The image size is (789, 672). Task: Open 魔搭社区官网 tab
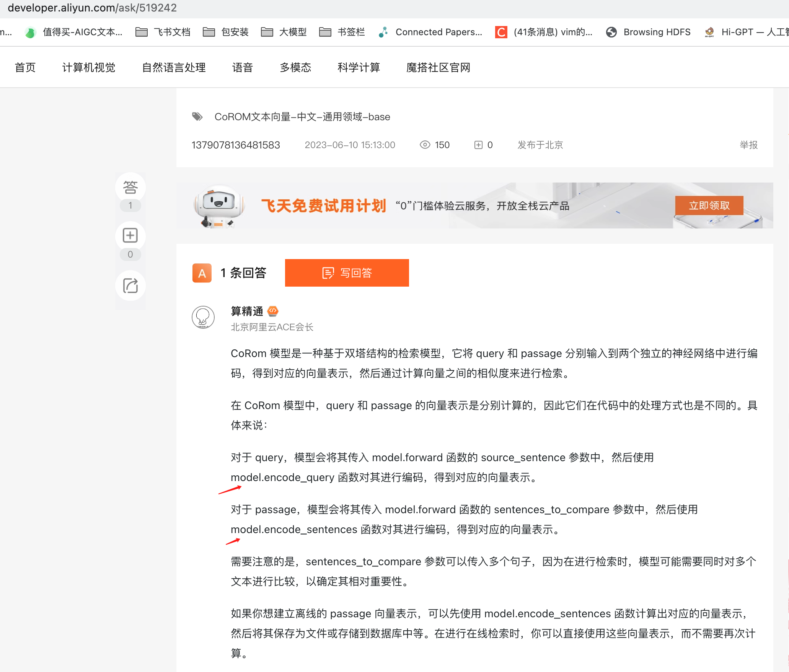pos(439,68)
